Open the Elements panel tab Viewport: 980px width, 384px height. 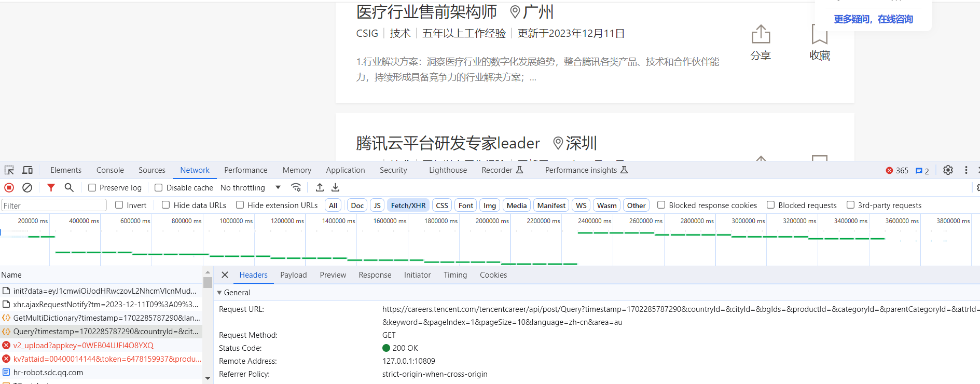tap(66, 170)
